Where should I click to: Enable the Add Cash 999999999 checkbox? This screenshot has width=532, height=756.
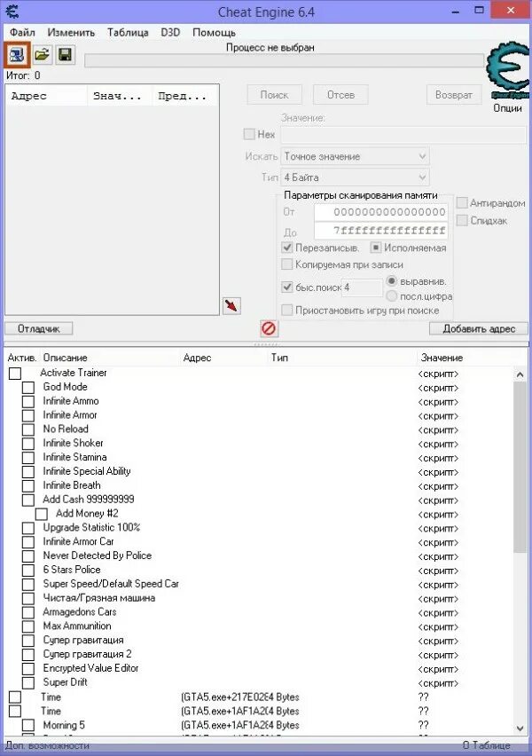(x=28, y=500)
